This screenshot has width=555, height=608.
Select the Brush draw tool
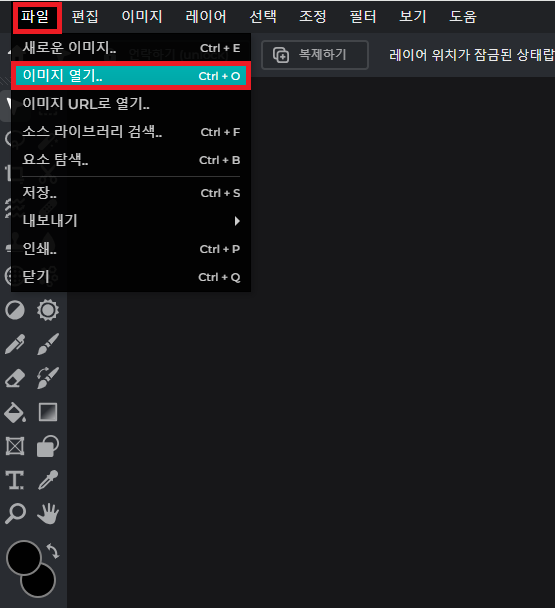[48, 344]
